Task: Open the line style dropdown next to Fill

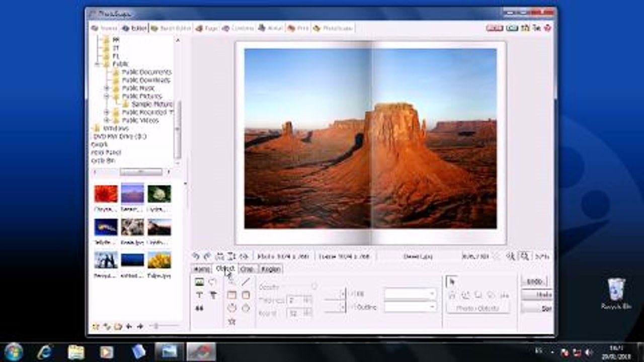Action: [344, 294]
